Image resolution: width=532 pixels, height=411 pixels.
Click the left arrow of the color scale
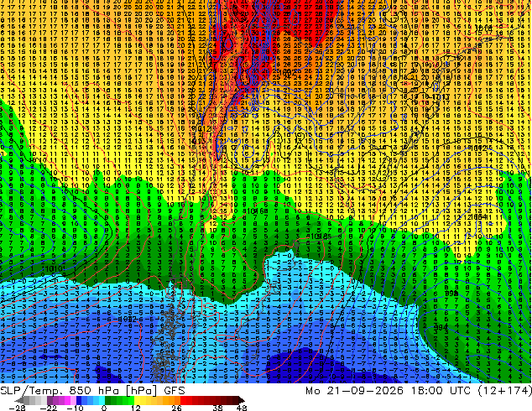pos(18,400)
